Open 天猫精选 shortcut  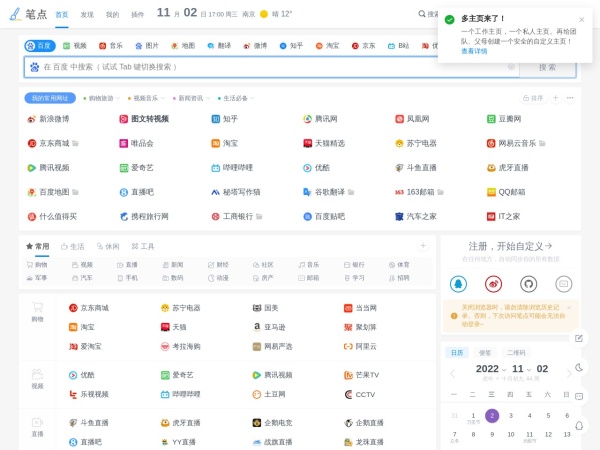click(x=324, y=143)
